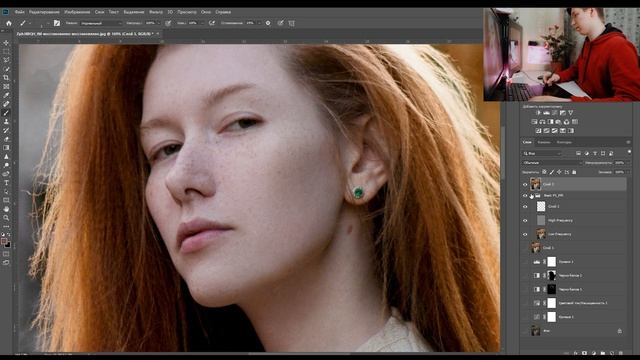
Task: Click the Home icon in options bar
Action: tap(9, 23)
